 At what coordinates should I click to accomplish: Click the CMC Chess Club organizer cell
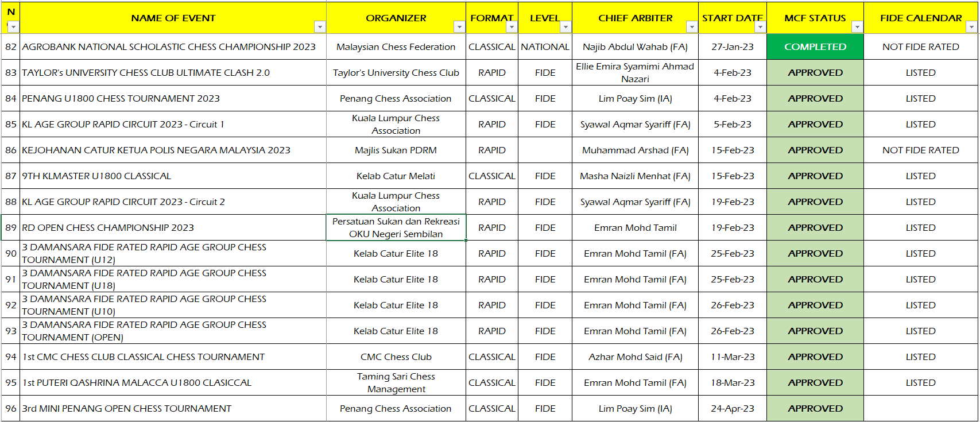tap(396, 357)
